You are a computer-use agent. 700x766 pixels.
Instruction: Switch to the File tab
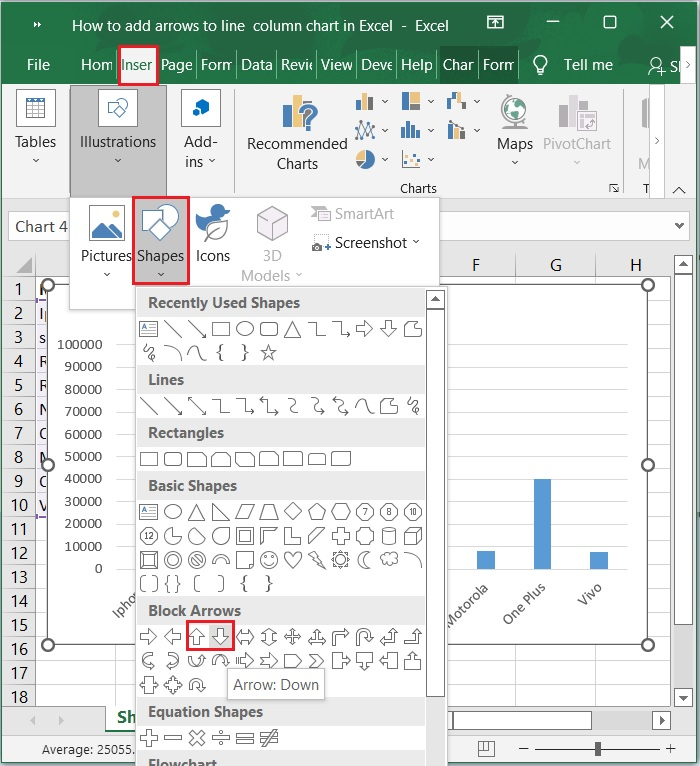point(38,64)
